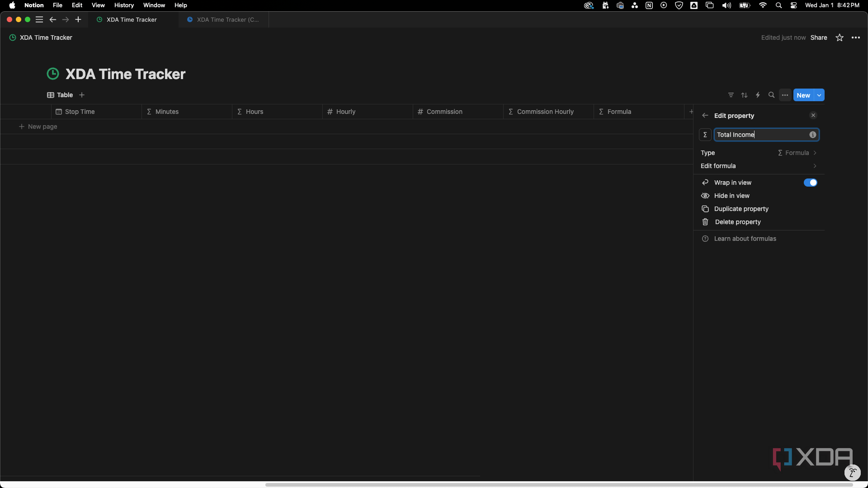Show property description info icon
868x488 pixels.
[x=813, y=135]
